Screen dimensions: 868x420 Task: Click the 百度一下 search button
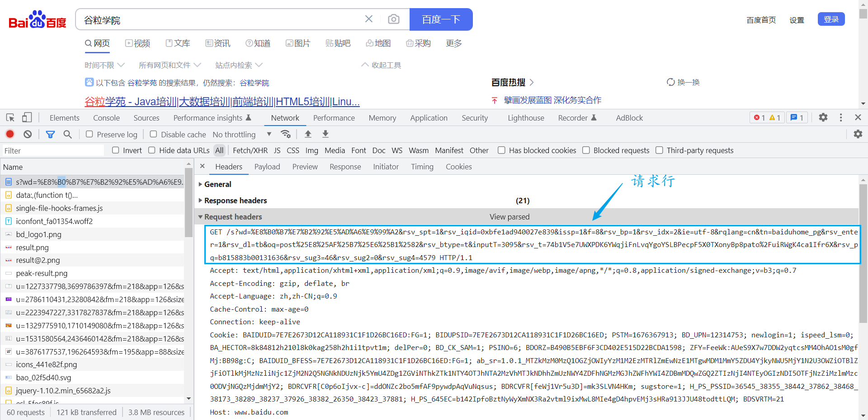pos(441,19)
